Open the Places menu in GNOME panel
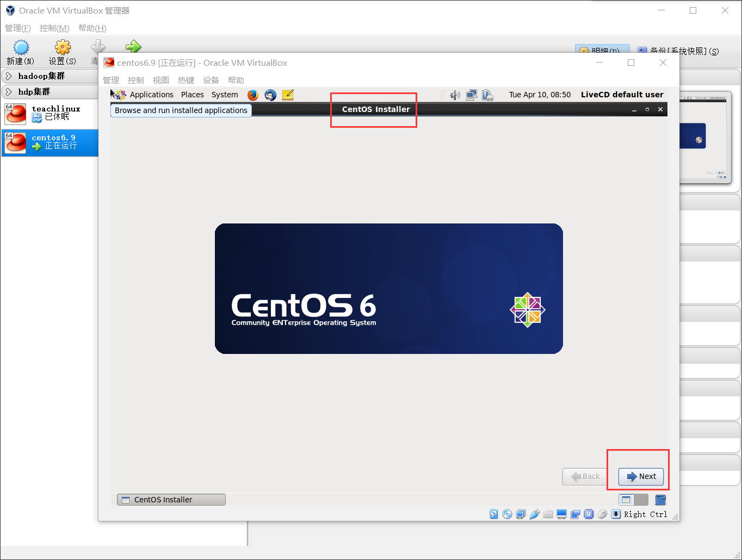The height and width of the screenshot is (560, 742). tap(192, 95)
